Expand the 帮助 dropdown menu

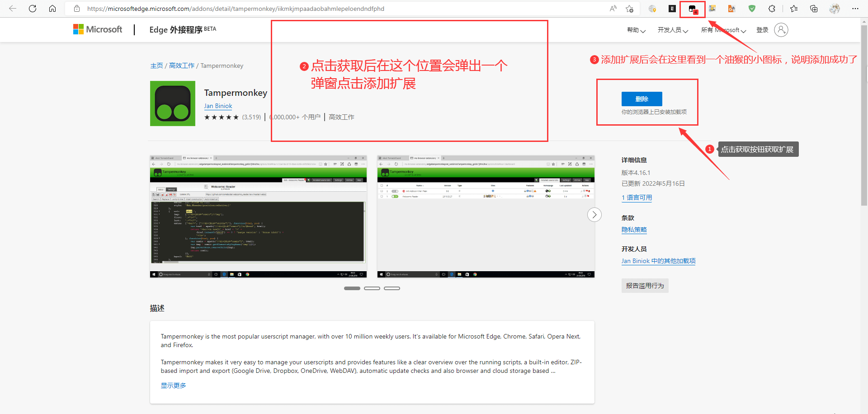coord(636,30)
